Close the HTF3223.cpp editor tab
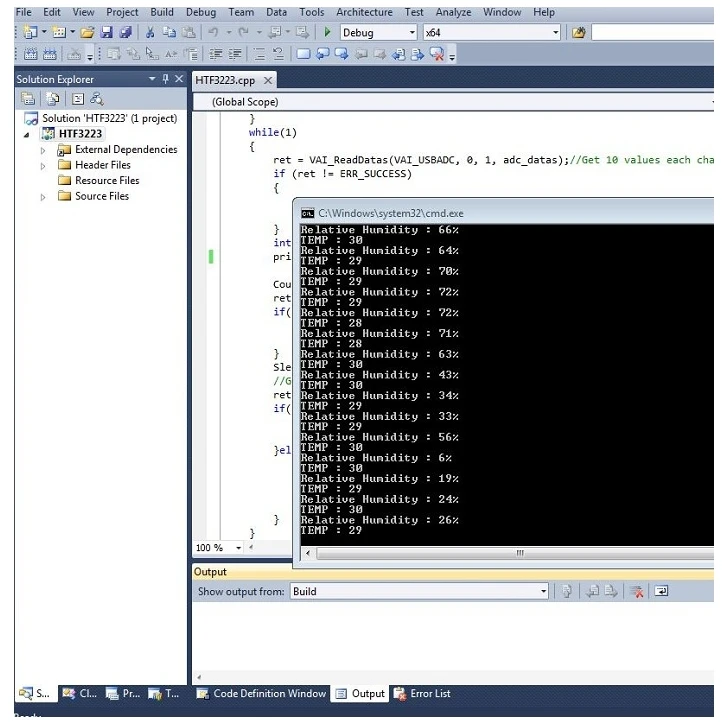Screen dimensions: 725x725 [268, 81]
